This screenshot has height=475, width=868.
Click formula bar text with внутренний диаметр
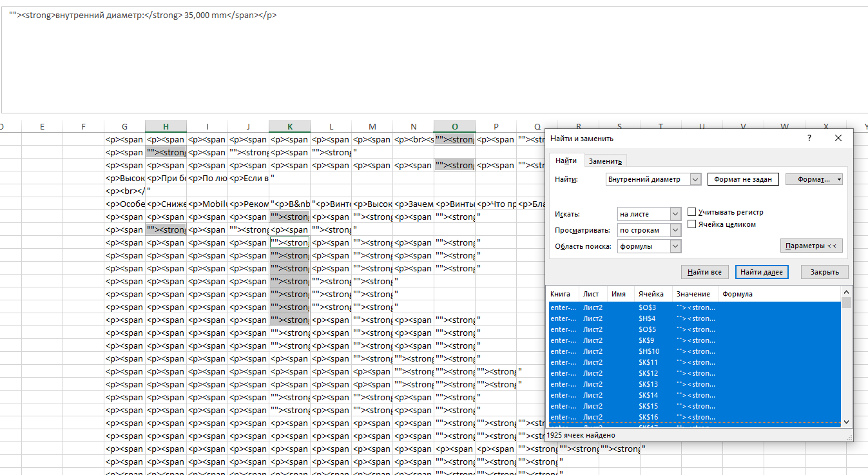[143, 15]
